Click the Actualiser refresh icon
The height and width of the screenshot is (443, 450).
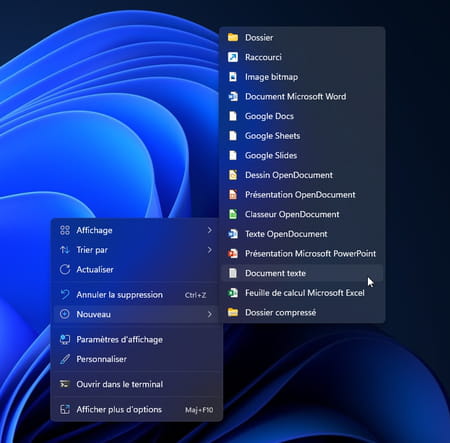click(65, 269)
